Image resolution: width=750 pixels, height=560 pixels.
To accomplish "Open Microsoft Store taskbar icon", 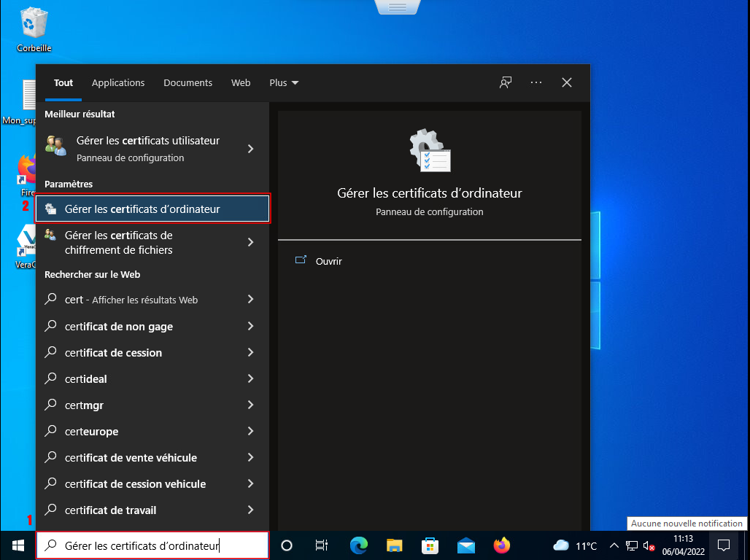I will (x=430, y=545).
